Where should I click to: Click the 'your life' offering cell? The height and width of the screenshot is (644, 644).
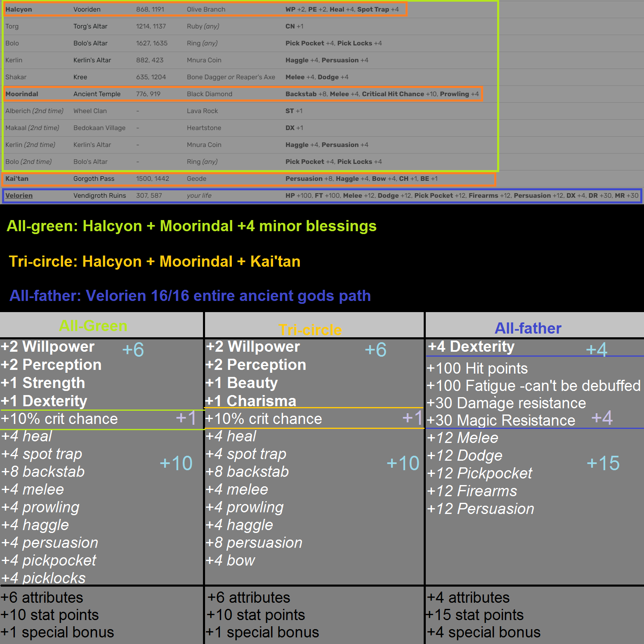click(199, 196)
